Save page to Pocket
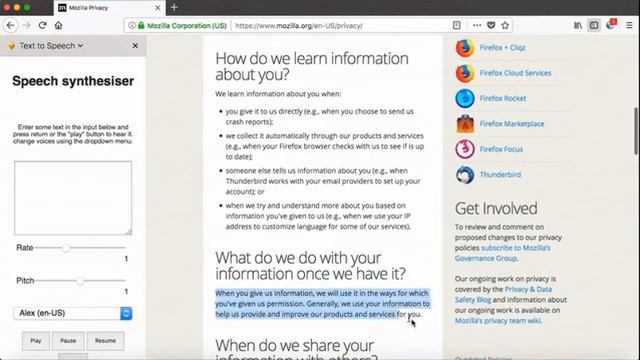 click(x=491, y=25)
